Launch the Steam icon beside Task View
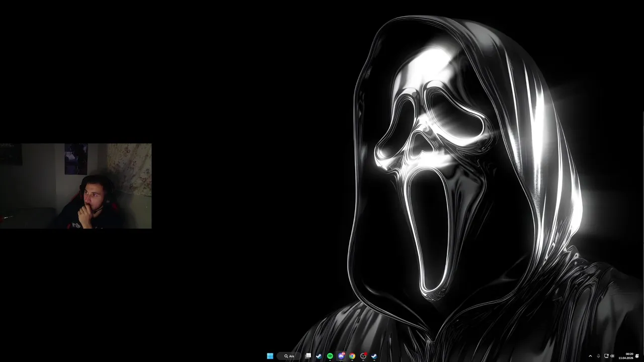 (319, 356)
